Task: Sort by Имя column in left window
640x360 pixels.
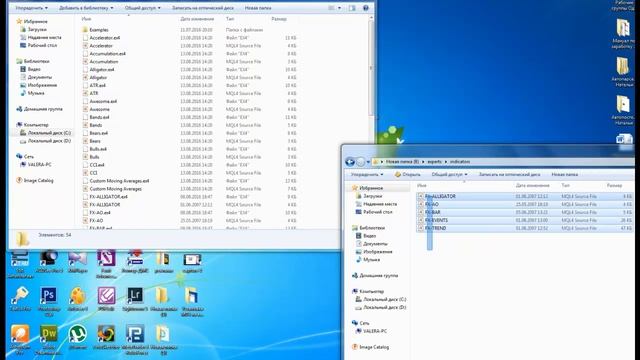Action: click(86, 19)
